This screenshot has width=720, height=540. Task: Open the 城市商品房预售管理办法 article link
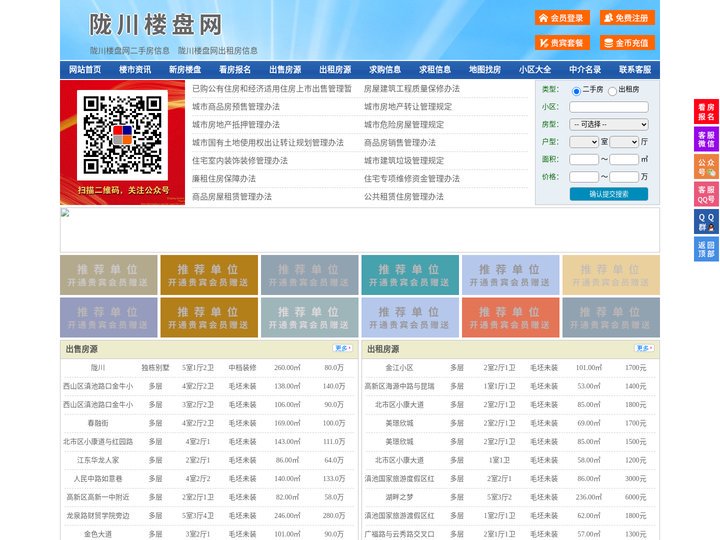[236, 107]
